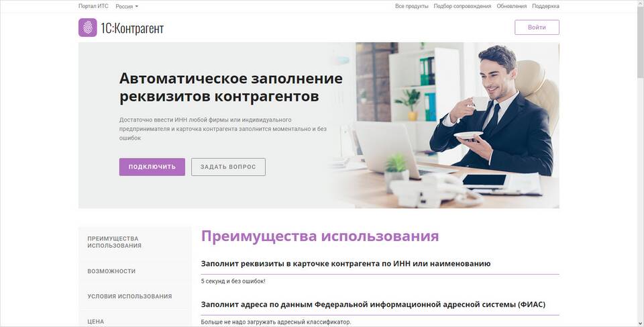Click the Преимущества использования heading
The image size is (644, 327).
click(320, 236)
